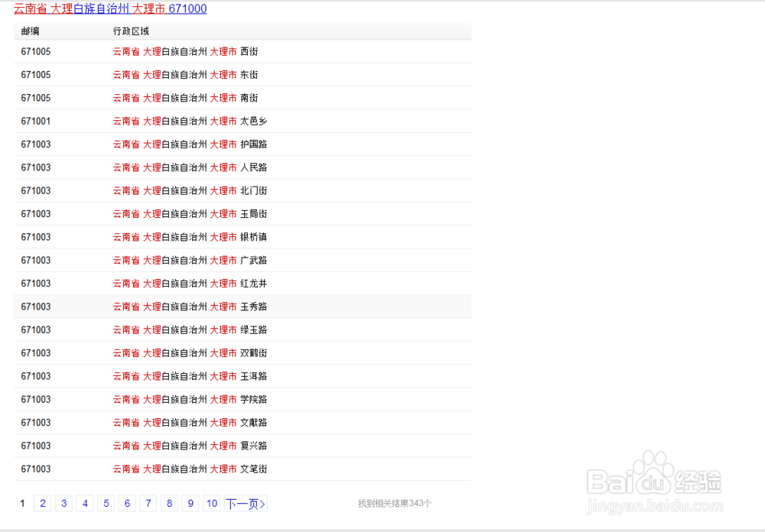Image resolution: width=765 pixels, height=532 pixels.
Task: Select the 学院路 address row
Action: 243,399
